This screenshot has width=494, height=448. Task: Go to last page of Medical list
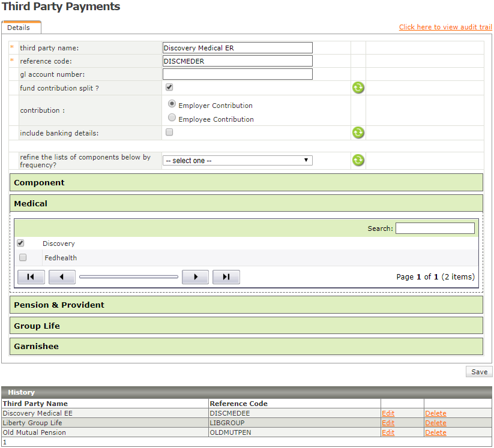[x=226, y=277]
